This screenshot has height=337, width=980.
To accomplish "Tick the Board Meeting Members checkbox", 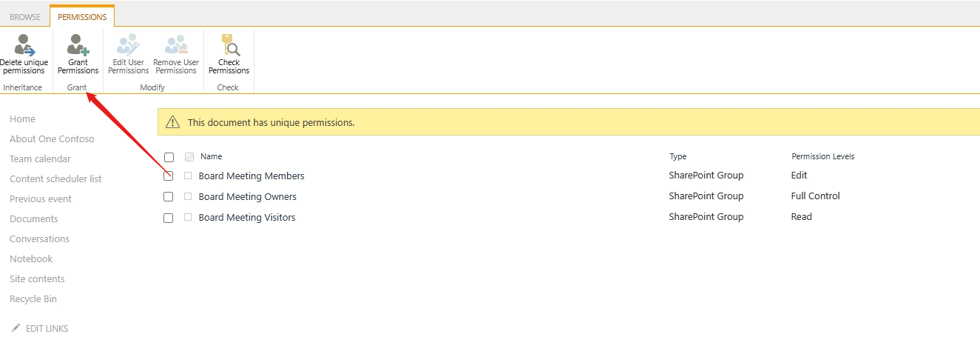I will [x=169, y=176].
